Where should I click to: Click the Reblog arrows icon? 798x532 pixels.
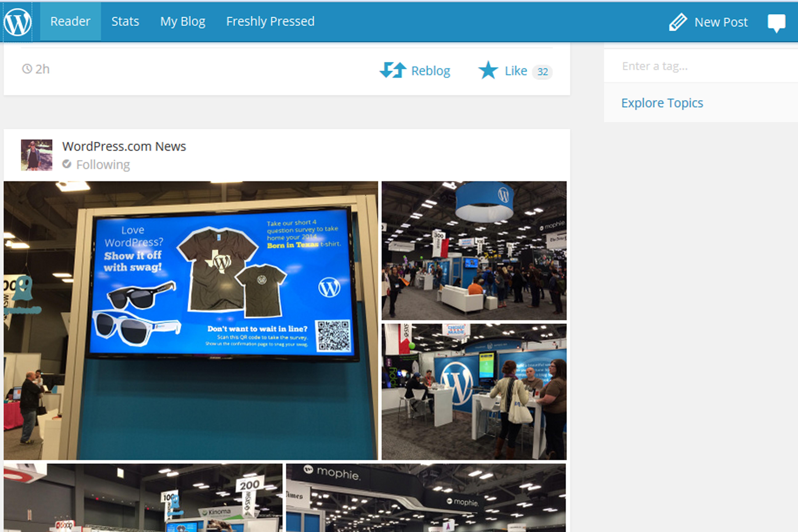click(393, 70)
